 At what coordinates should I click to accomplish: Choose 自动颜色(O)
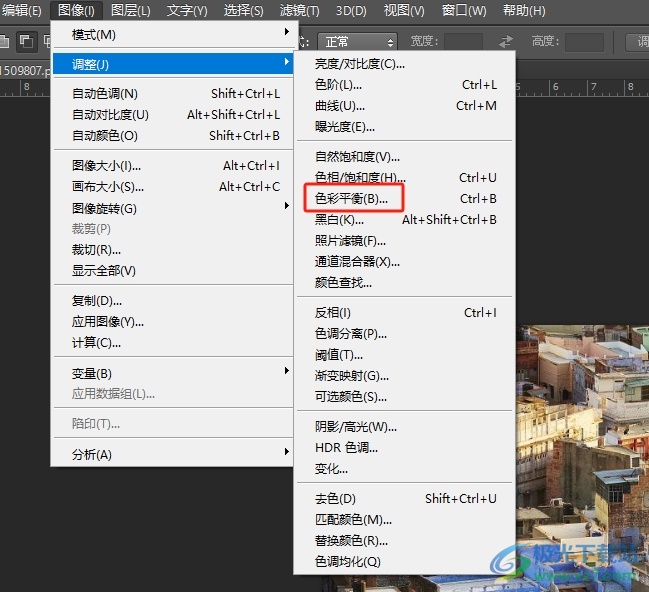(x=173, y=136)
